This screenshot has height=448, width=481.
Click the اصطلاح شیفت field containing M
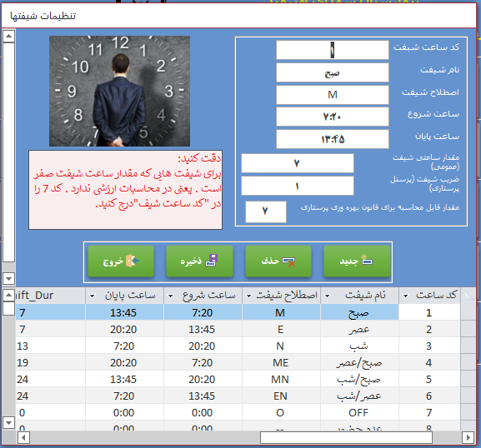333,95
